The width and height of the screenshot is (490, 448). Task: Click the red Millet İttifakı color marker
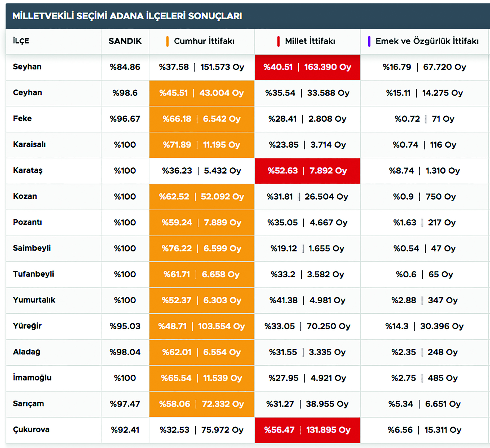tap(278, 41)
